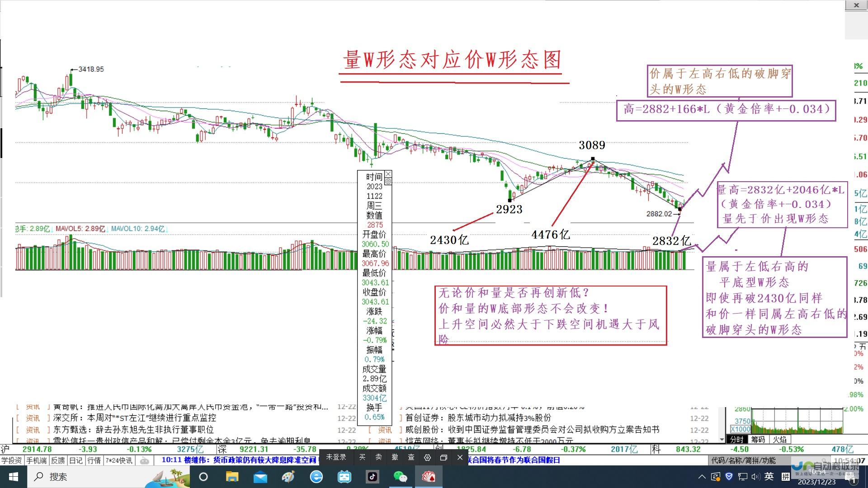Open Internet Explorer from taskbar
868x488 pixels.
[316, 477]
